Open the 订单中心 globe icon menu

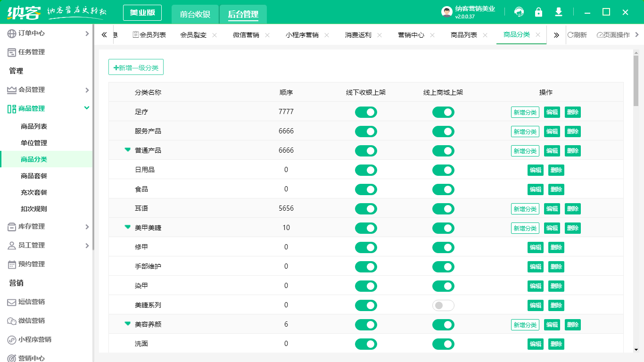point(12,33)
